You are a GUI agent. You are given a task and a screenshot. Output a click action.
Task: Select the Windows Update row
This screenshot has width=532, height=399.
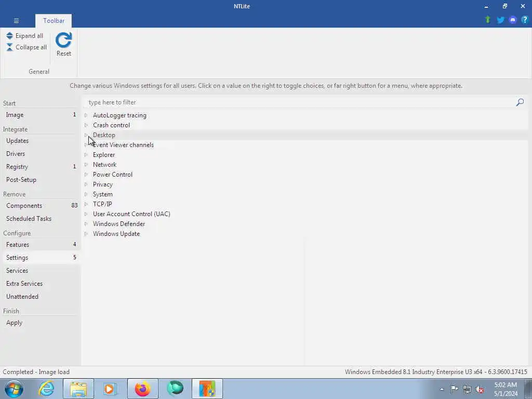coord(305,234)
